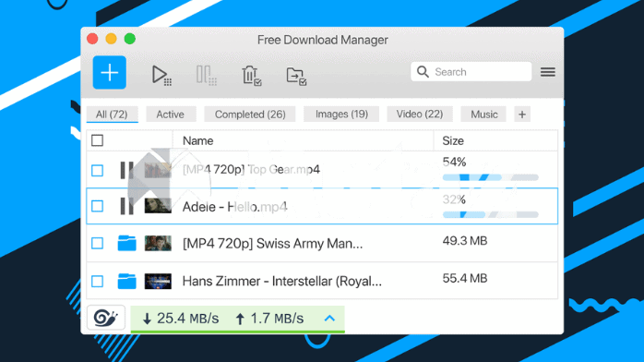Select "Hans Zimmer - Interstellar (Royal..." name
This screenshot has height=362, width=644.
282,282
